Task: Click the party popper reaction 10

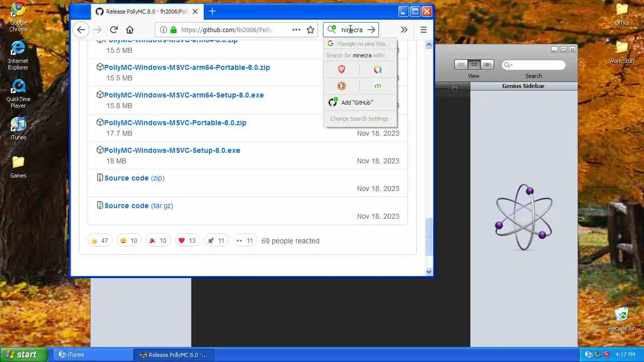Action: coord(158,241)
